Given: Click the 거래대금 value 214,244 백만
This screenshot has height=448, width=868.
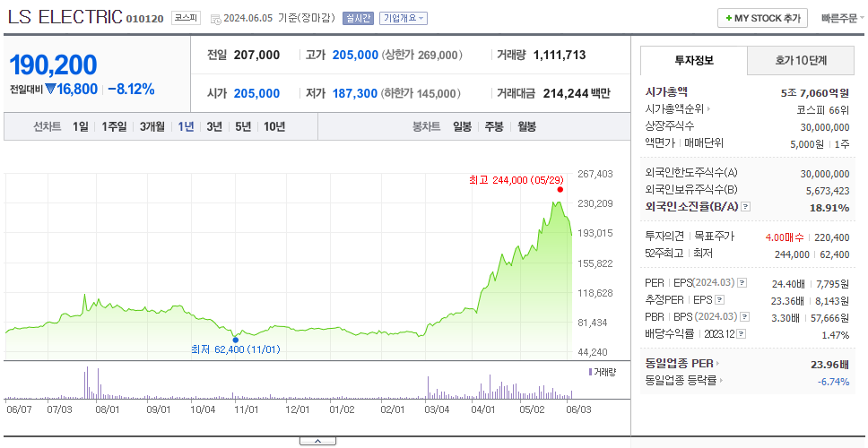Looking at the screenshot, I should (577, 93).
